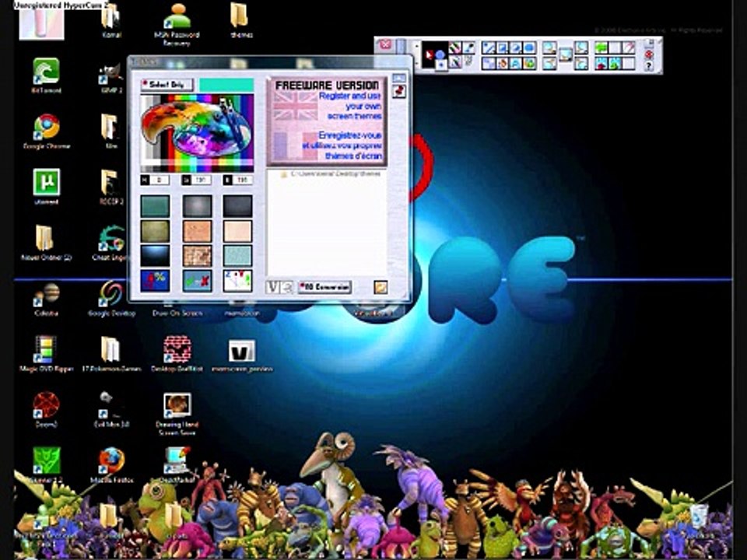Choose the dark blue glow theme thumbnail
This screenshot has height=560, width=747.
(x=155, y=256)
